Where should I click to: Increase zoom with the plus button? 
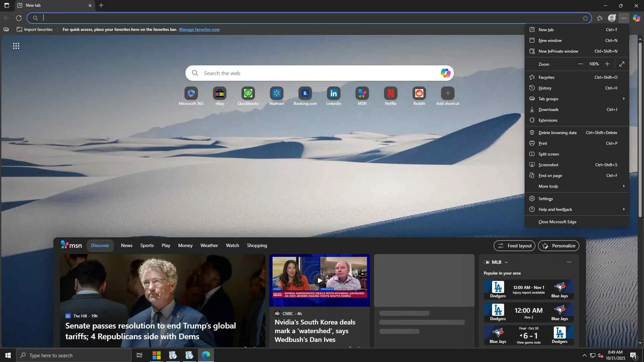click(x=607, y=64)
